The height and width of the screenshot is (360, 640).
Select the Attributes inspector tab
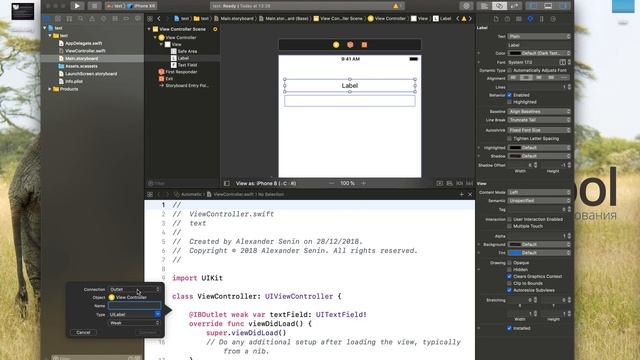530,19
